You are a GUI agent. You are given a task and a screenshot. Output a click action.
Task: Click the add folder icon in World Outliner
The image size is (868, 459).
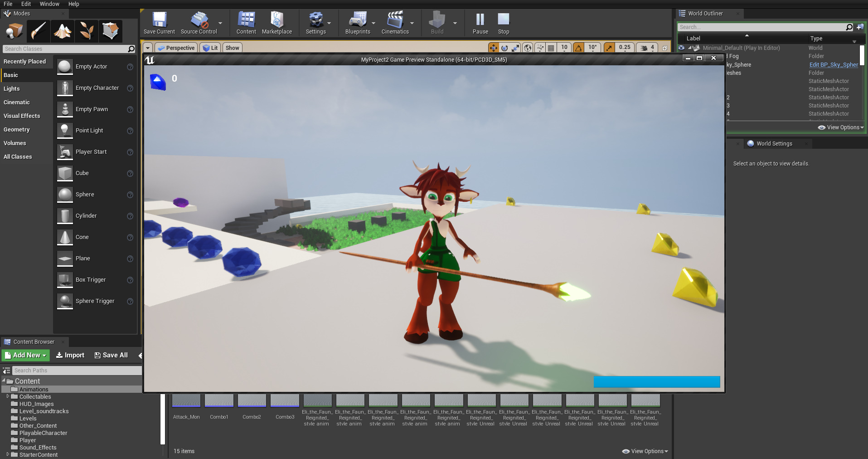[x=860, y=27]
